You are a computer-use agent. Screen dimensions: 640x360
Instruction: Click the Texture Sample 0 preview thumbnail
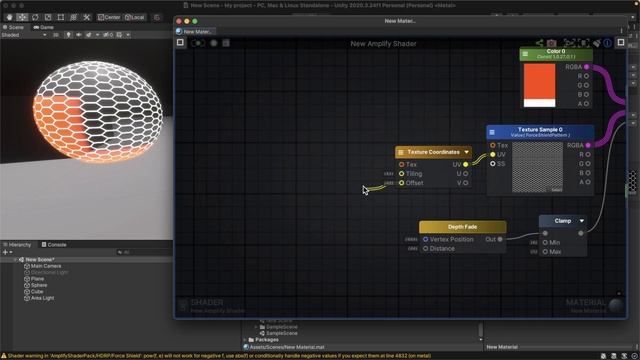pyautogui.click(x=538, y=167)
